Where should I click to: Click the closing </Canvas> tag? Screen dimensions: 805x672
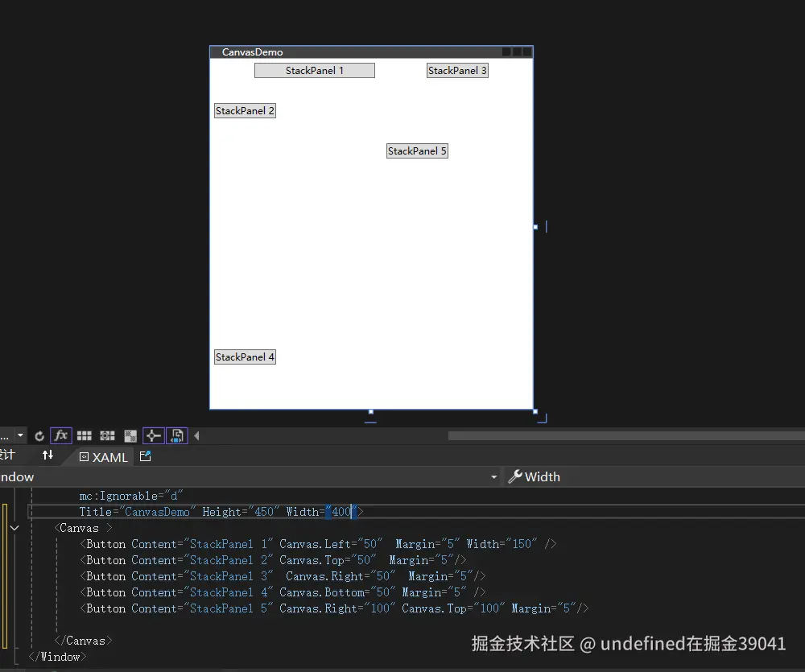click(x=83, y=641)
